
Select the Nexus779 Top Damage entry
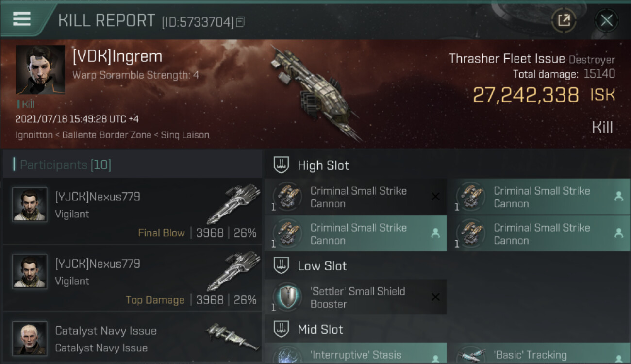[133, 278]
